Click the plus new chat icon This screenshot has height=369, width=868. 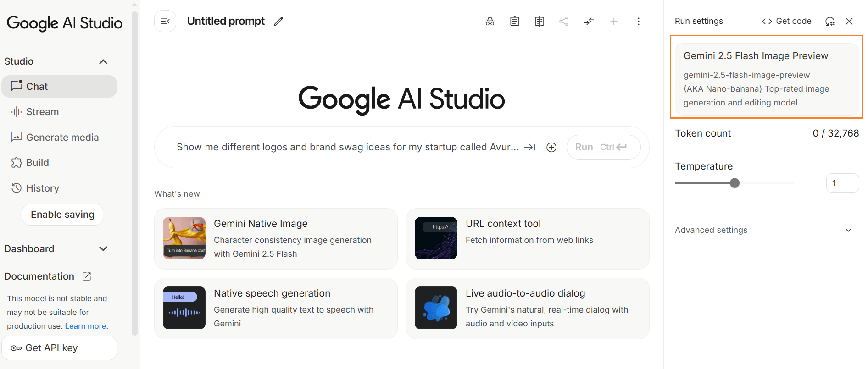614,21
